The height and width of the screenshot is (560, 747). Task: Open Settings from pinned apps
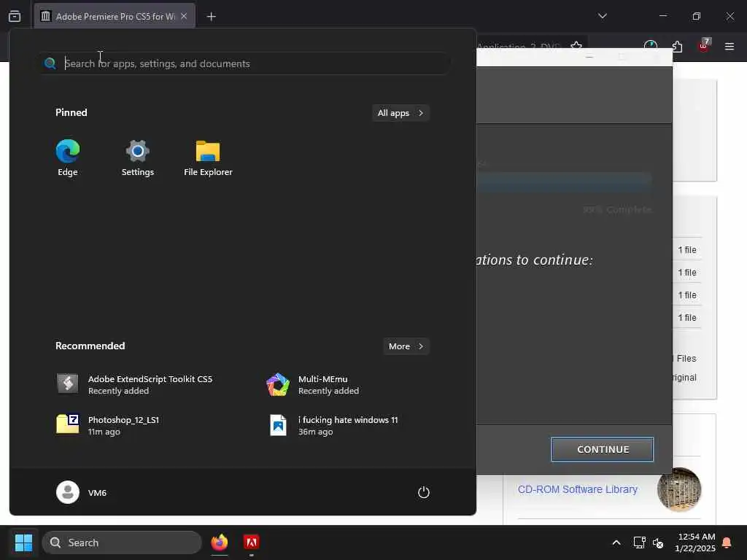[x=137, y=157]
